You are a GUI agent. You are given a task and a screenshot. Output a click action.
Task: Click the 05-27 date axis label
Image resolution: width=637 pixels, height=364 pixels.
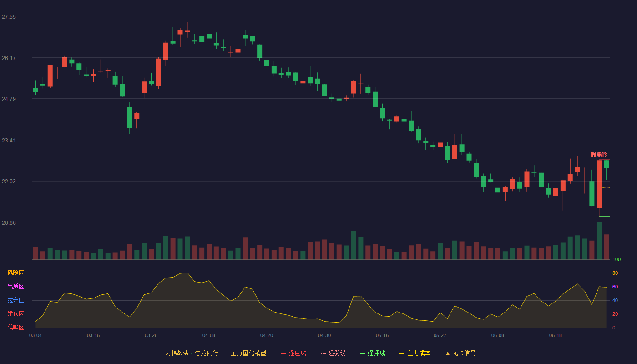(x=440, y=335)
